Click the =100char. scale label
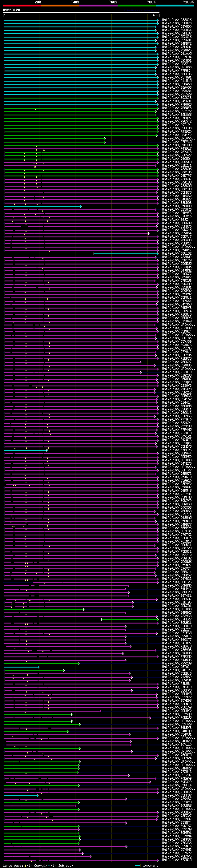Image resolution: width=197 pixels, height=868 pixels. (150, 865)
